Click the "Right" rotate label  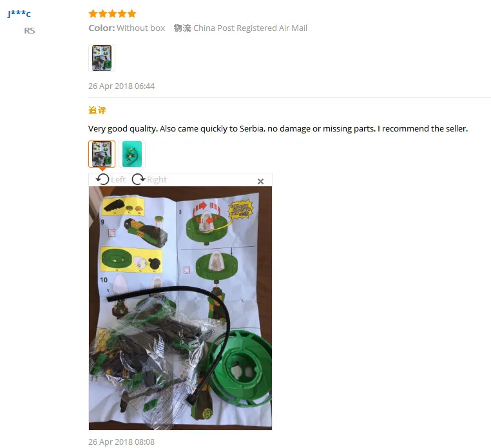coord(157,179)
